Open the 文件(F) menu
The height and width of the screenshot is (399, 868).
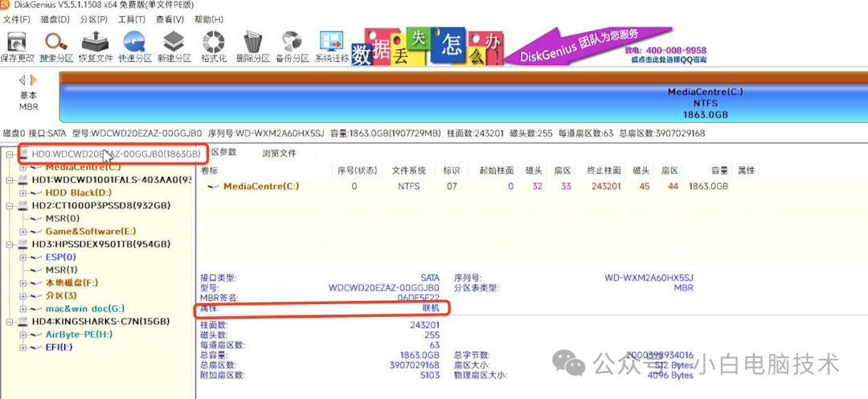coord(17,19)
